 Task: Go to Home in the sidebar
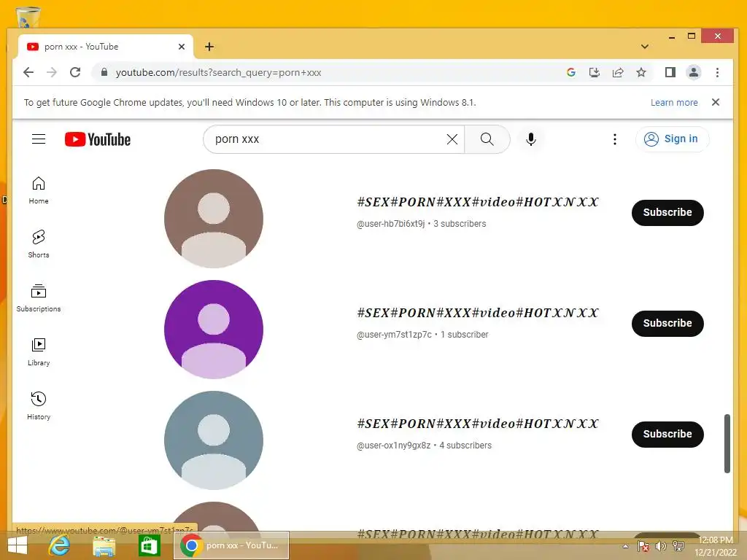coord(39,190)
